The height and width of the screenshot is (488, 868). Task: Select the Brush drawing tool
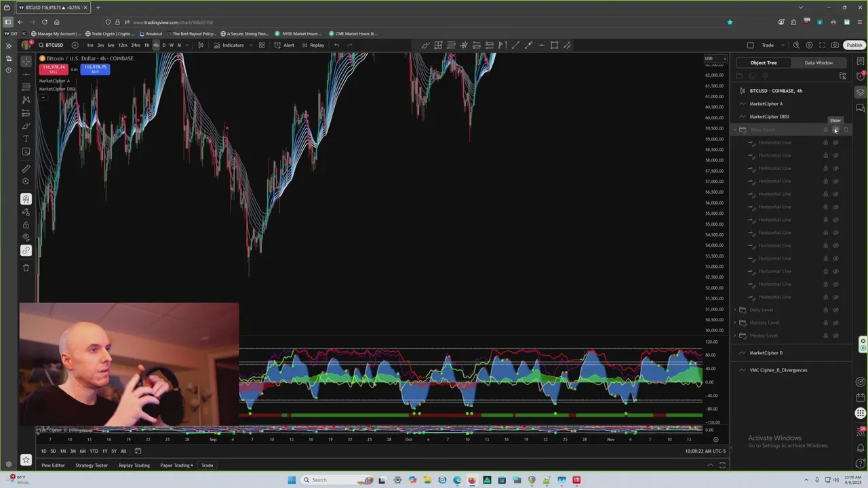(x=26, y=126)
